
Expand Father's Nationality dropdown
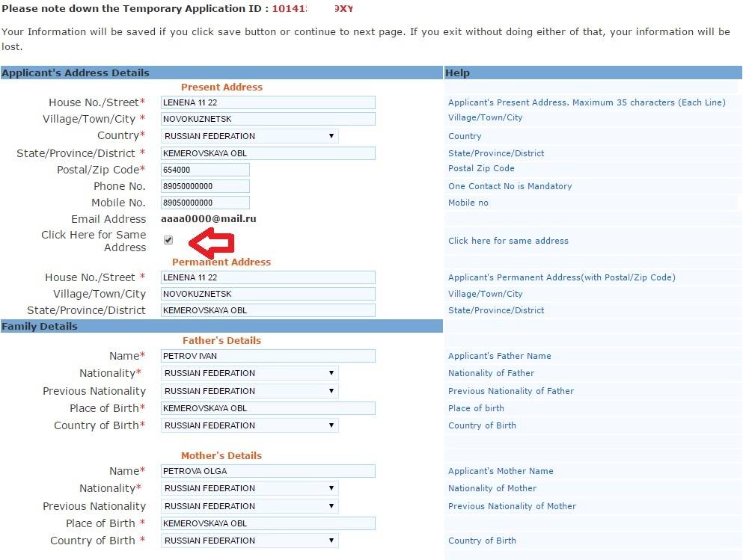(249, 373)
